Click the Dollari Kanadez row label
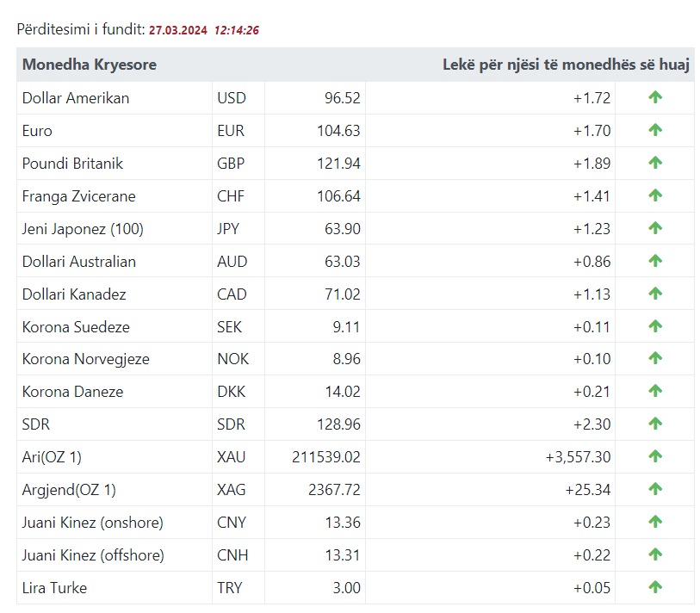This screenshot has height=613, width=700. tap(74, 294)
